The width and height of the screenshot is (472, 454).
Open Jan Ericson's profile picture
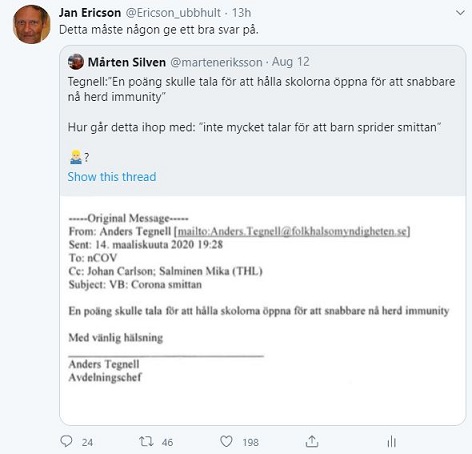pos(32,24)
